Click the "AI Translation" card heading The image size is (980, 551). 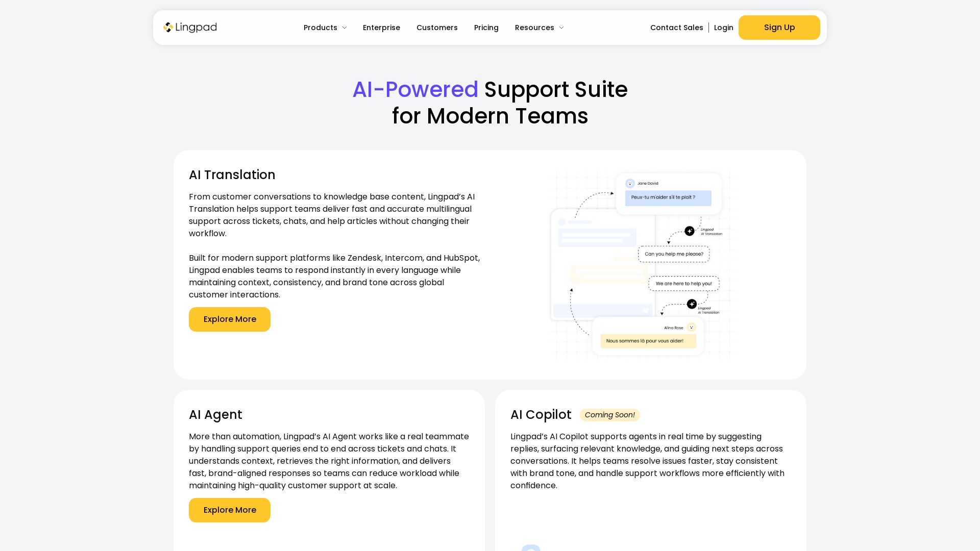[232, 175]
